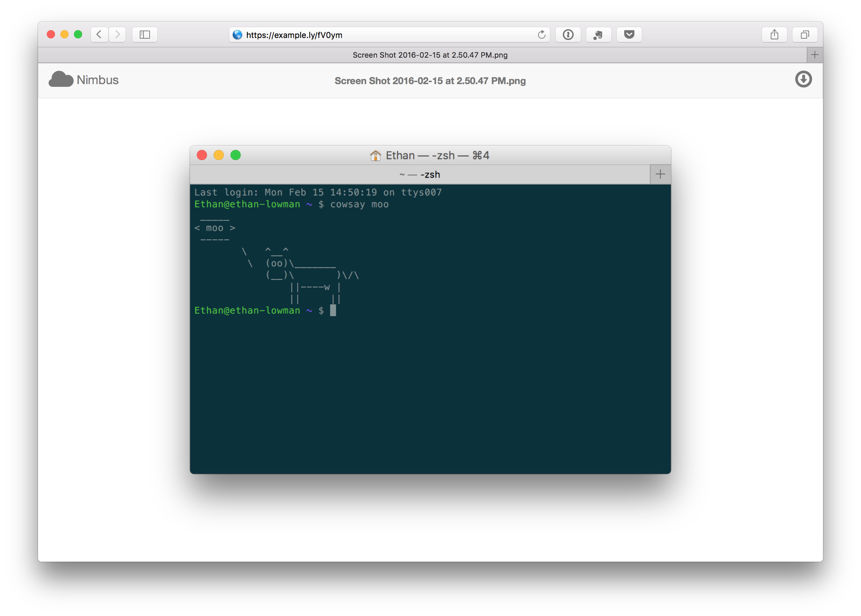The image size is (861, 616).
Task: Select the Screen Shot 2016-02-15 tab
Action: click(x=430, y=55)
